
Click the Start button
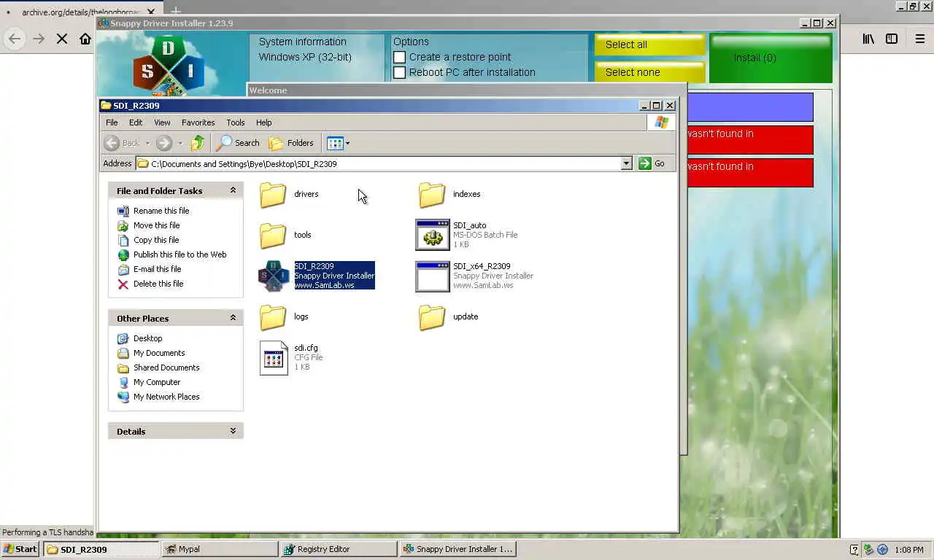(20, 549)
